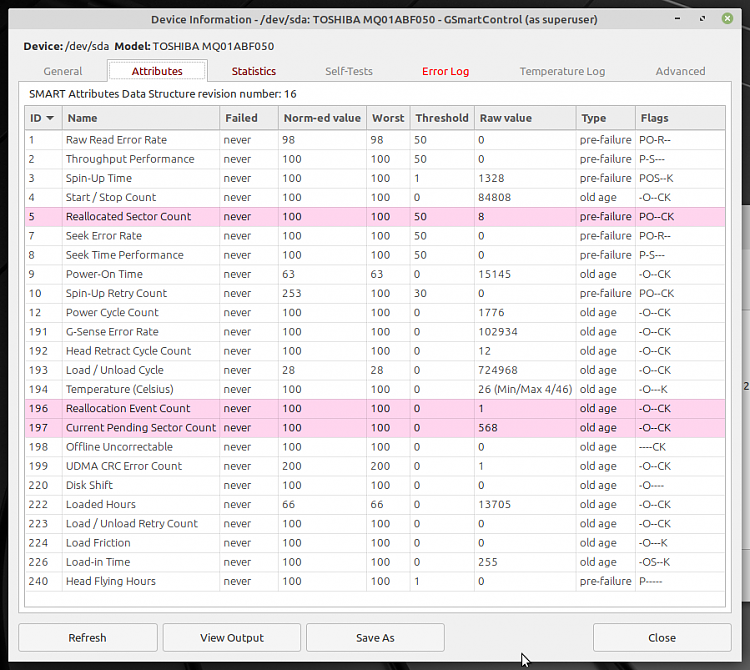Switch to the General tab

(63, 71)
